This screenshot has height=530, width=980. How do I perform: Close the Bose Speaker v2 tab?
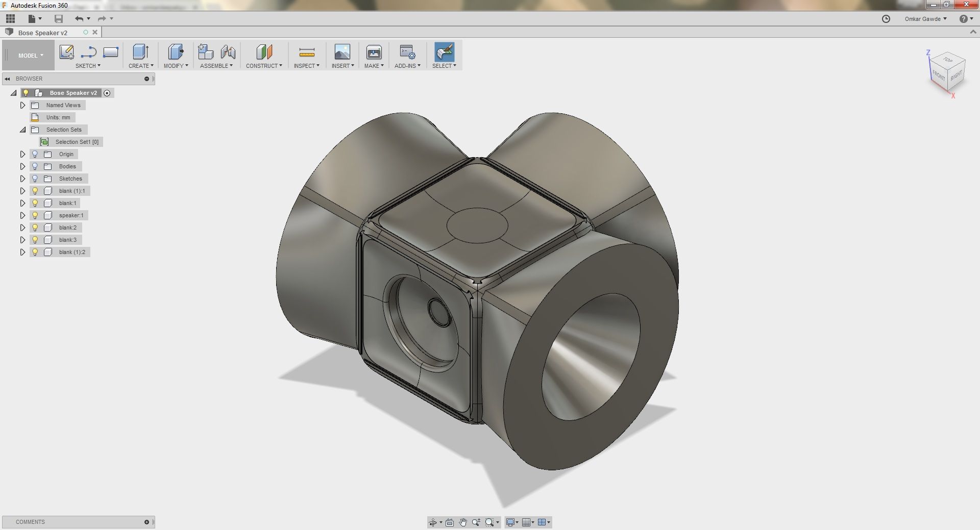(95, 32)
